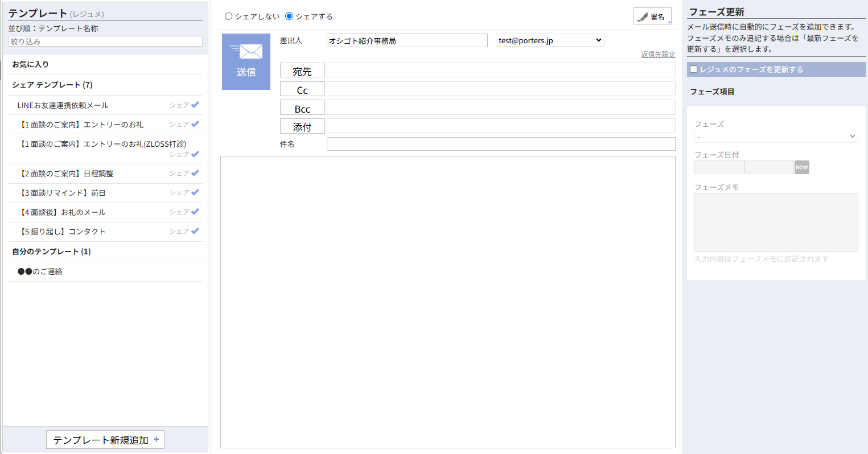Focus the 絞り込み filter field
This screenshot has width=868, height=454.
tap(105, 42)
